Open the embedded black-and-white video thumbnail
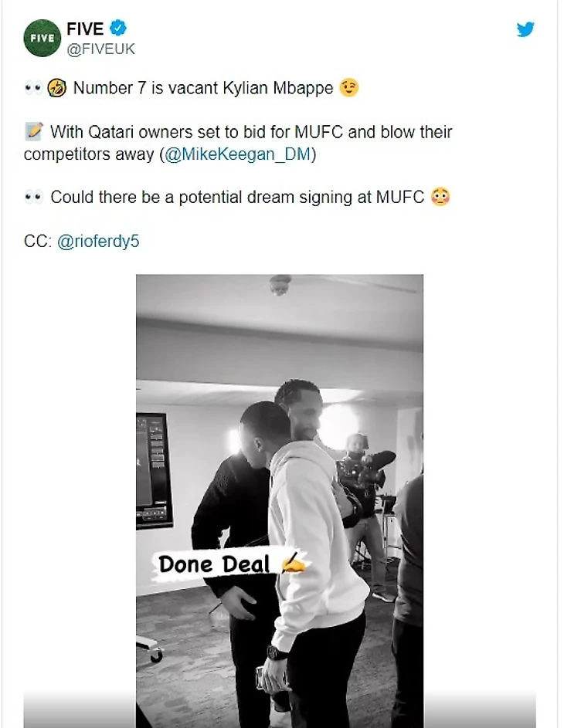564x728 pixels. (x=280, y=501)
